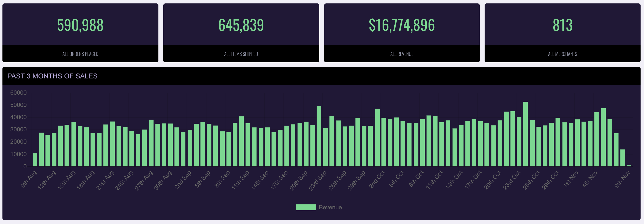Click the ALL MERCHANTS card label
The height and width of the screenshot is (224, 644).
tap(563, 54)
